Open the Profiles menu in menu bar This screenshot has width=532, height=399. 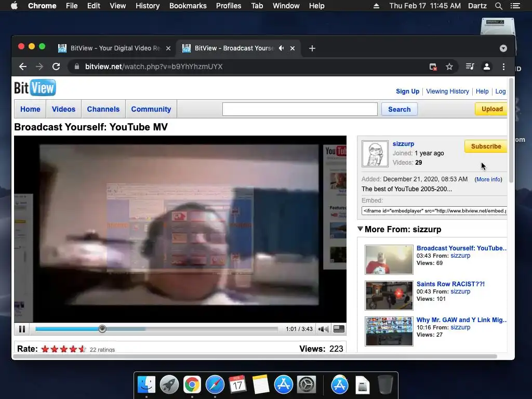point(229,6)
